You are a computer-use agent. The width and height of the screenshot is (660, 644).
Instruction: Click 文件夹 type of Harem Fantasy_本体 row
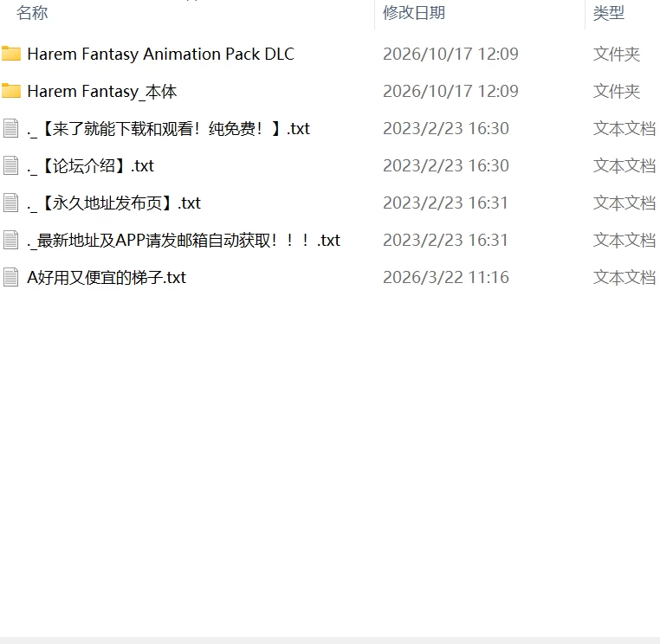click(x=617, y=91)
